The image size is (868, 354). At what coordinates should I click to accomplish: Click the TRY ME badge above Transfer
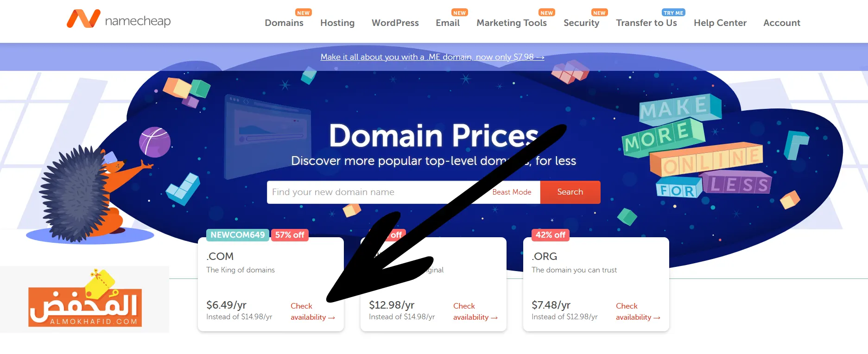tap(673, 13)
